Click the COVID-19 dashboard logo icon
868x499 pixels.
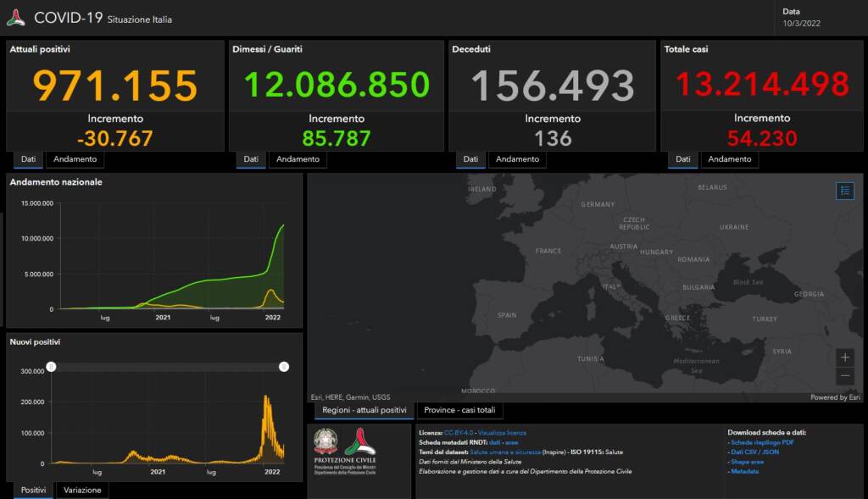point(15,17)
